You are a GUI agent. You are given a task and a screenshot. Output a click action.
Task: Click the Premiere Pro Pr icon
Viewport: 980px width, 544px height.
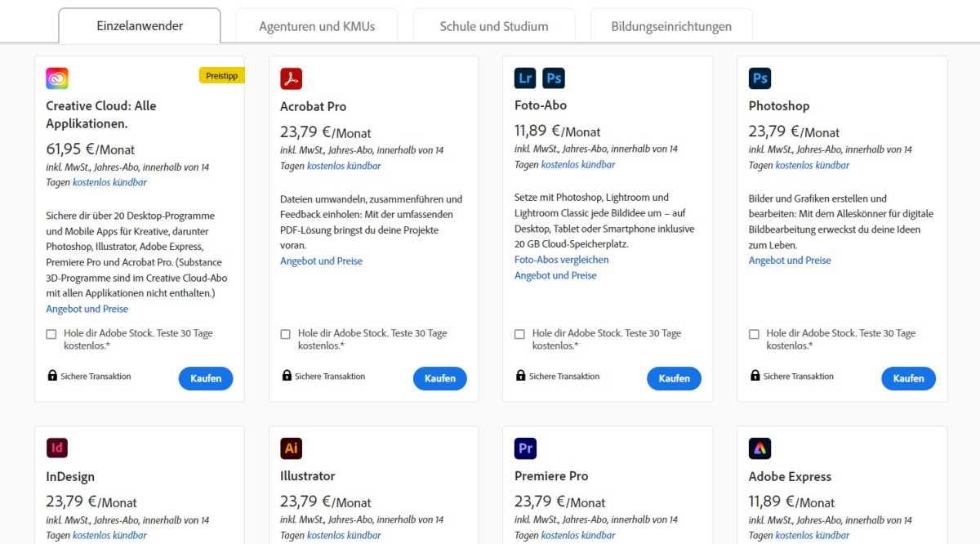[525, 448]
